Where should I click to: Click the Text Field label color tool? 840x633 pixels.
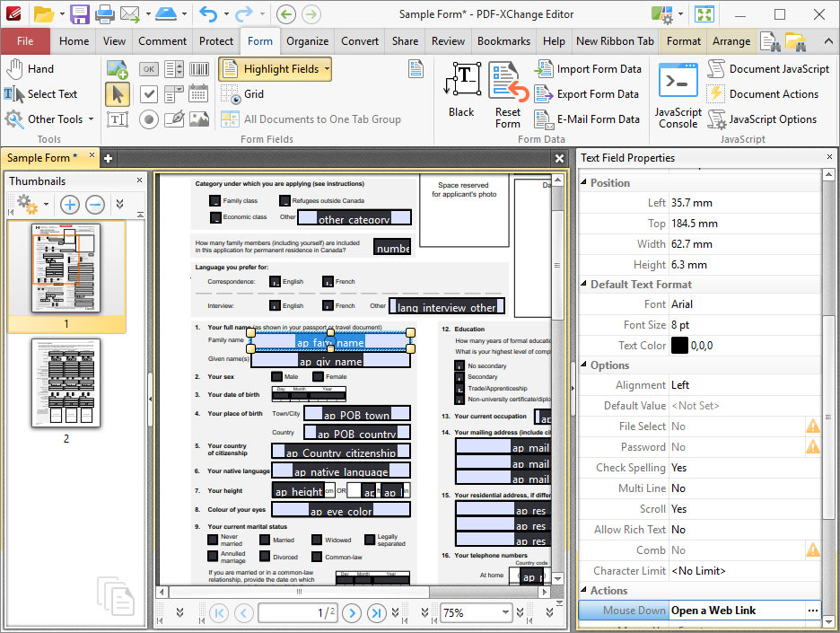[x=463, y=88]
